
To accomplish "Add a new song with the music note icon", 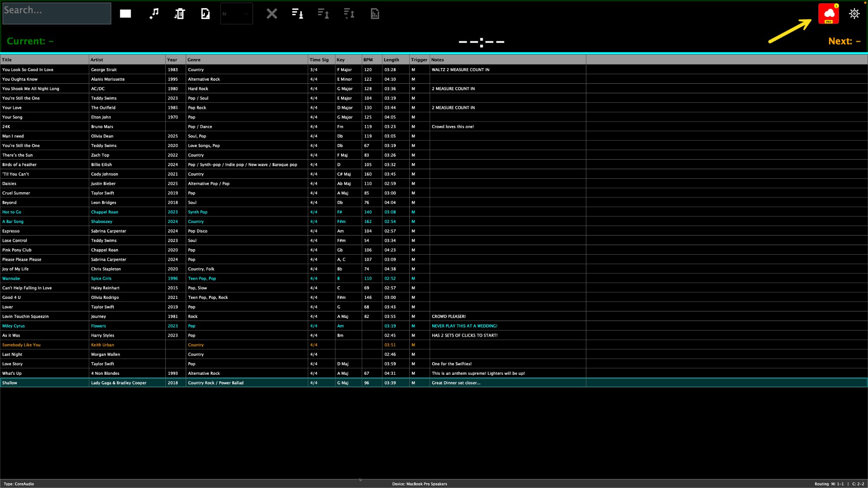I will pyautogui.click(x=154, y=13).
